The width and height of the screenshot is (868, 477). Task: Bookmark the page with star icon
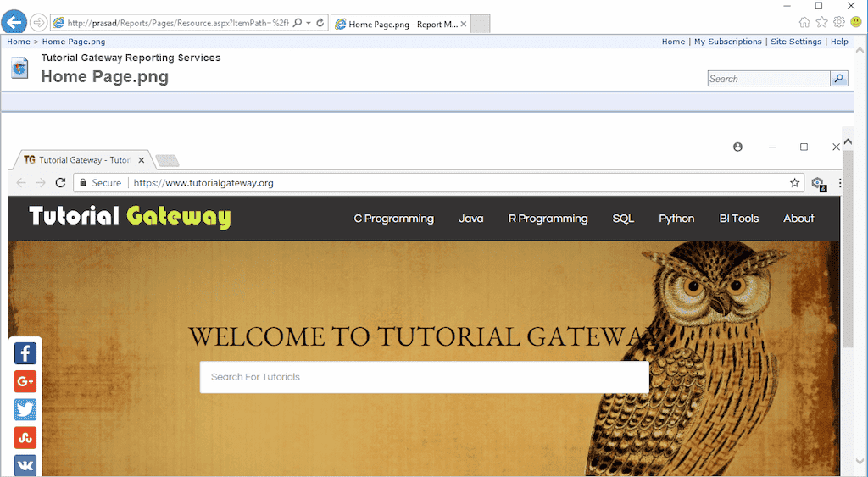(x=794, y=183)
